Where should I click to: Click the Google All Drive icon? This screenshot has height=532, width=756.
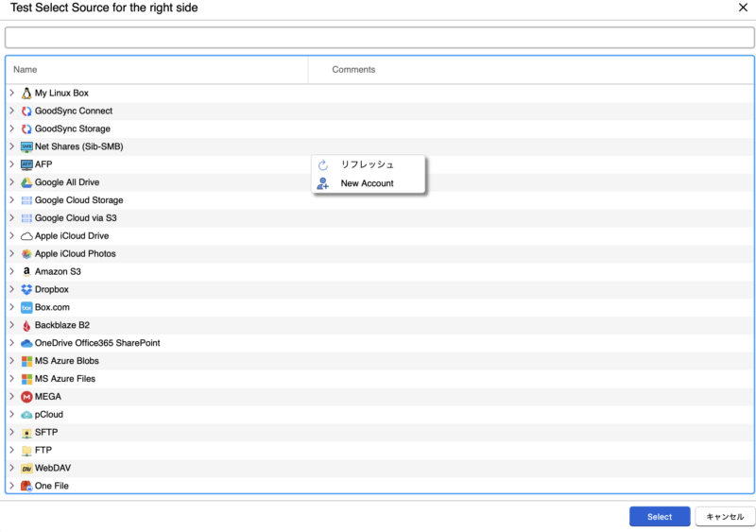coord(26,182)
